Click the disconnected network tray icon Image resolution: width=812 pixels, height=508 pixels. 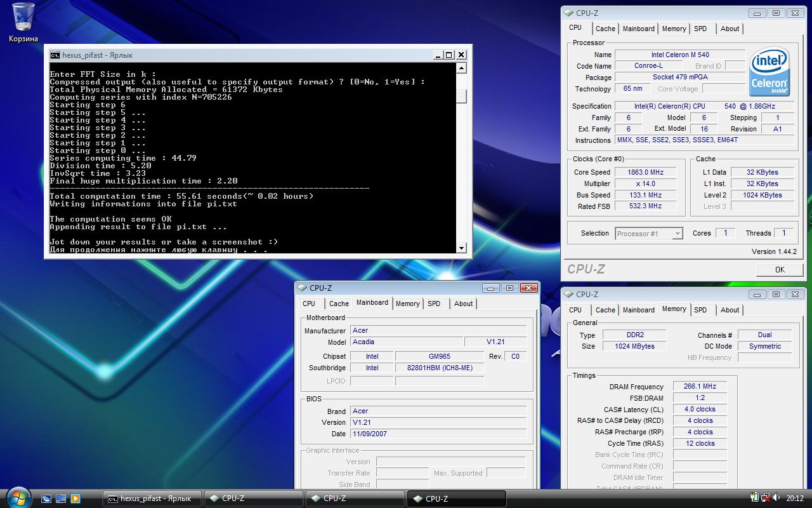coord(766,498)
